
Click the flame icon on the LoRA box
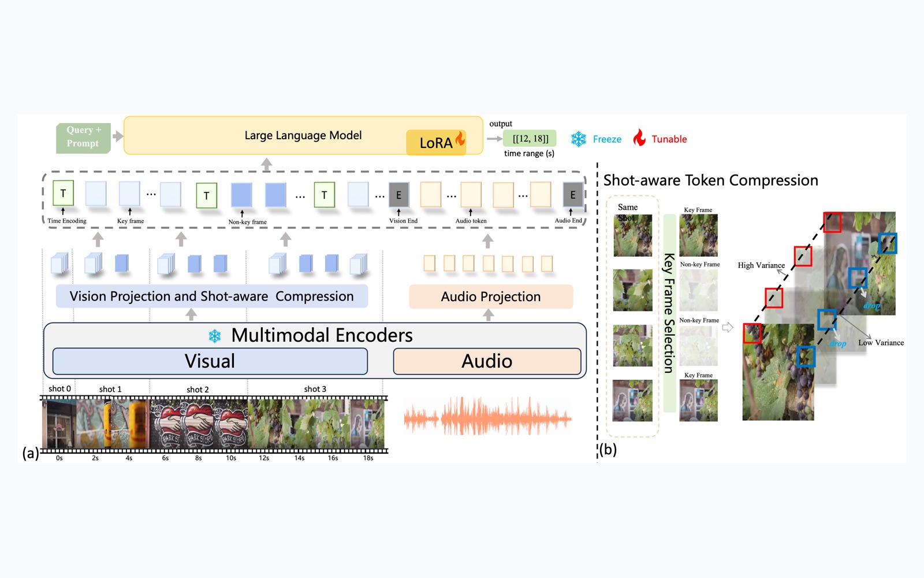460,138
